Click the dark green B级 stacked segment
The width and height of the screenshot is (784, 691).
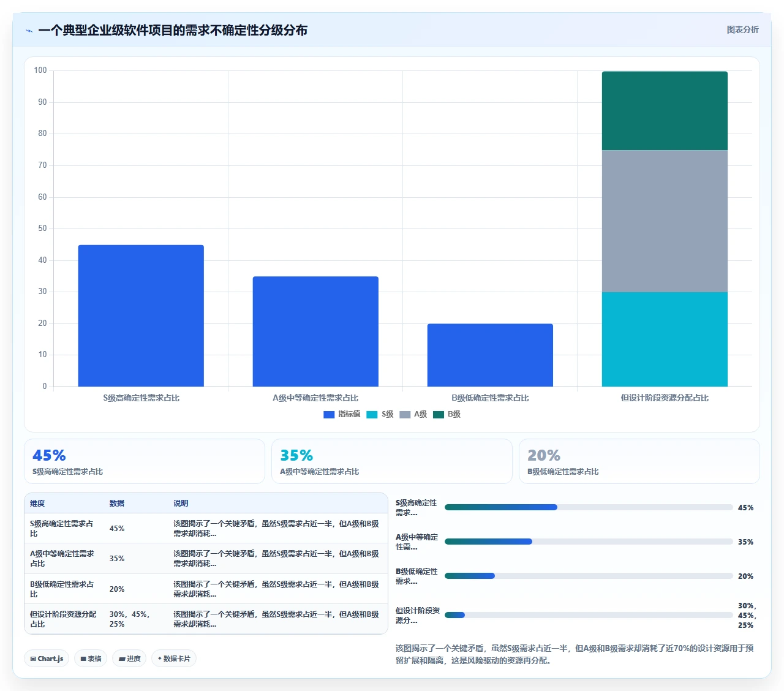tap(665, 111)
